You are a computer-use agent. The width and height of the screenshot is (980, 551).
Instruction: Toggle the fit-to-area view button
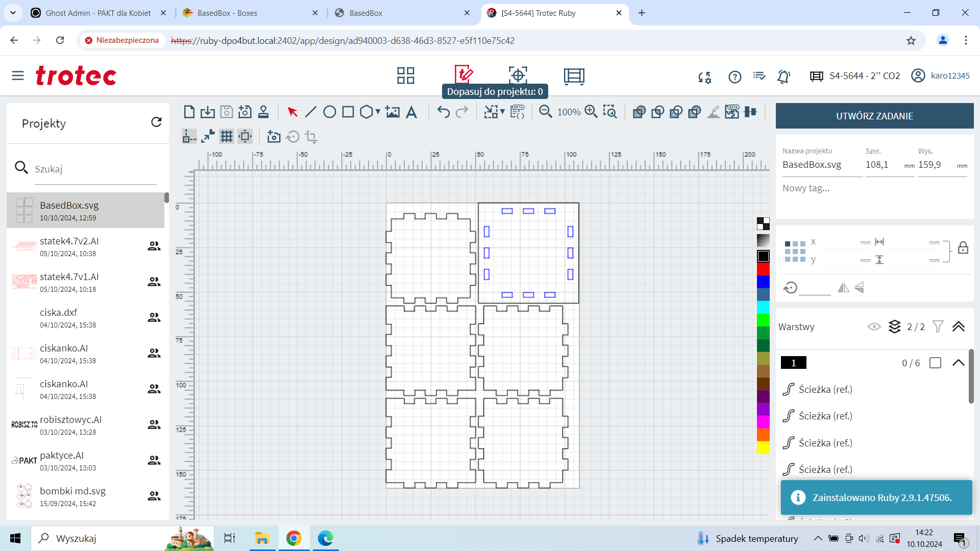pos(245,137)
